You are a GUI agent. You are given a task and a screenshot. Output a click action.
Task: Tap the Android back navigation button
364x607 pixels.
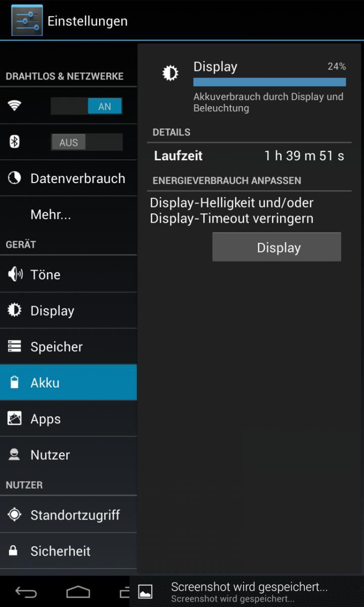[26, 592]
